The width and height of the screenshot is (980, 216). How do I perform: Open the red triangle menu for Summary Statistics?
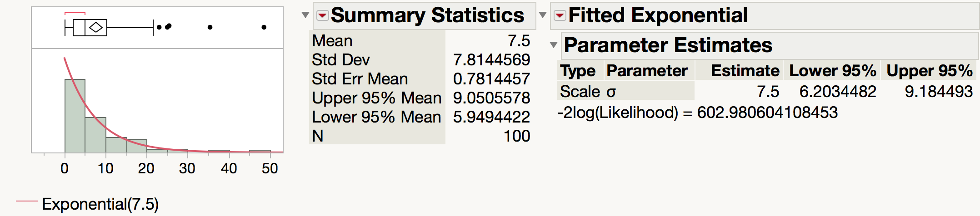pos(322,15)
